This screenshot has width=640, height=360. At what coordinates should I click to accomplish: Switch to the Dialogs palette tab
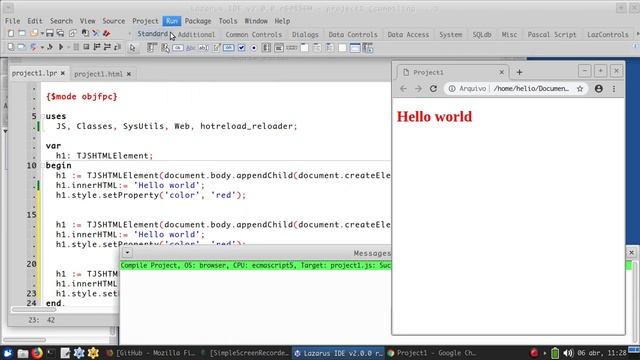[x=305, y=35]
